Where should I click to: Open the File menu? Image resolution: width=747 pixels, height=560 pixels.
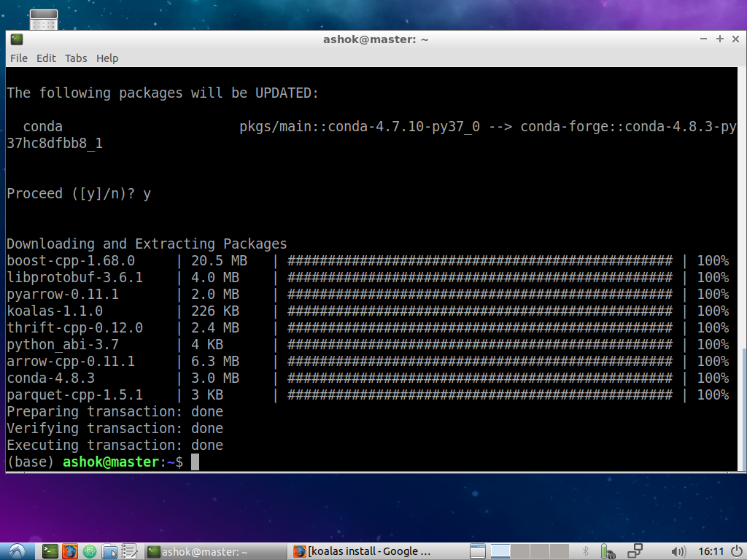[18, 58]
